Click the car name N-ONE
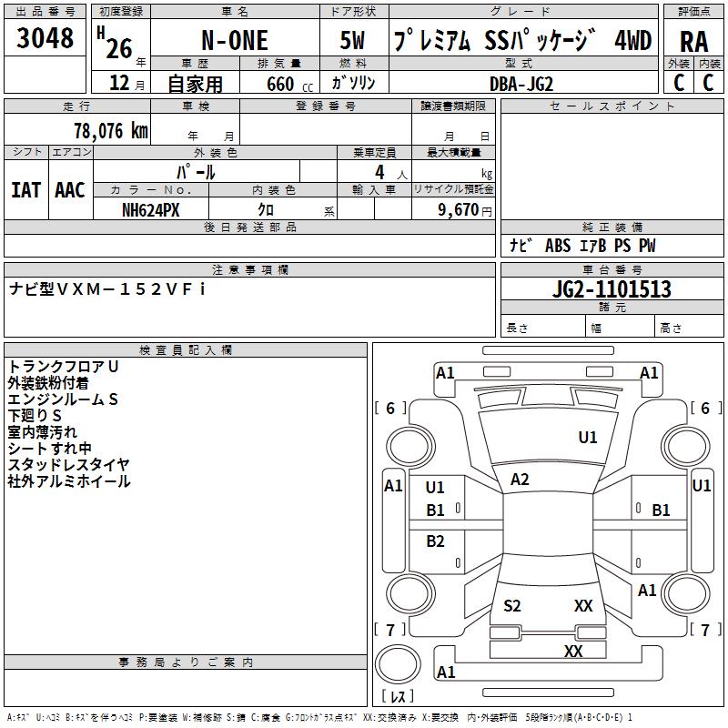The height and width of the screenshot is (728, 728). 234,42
